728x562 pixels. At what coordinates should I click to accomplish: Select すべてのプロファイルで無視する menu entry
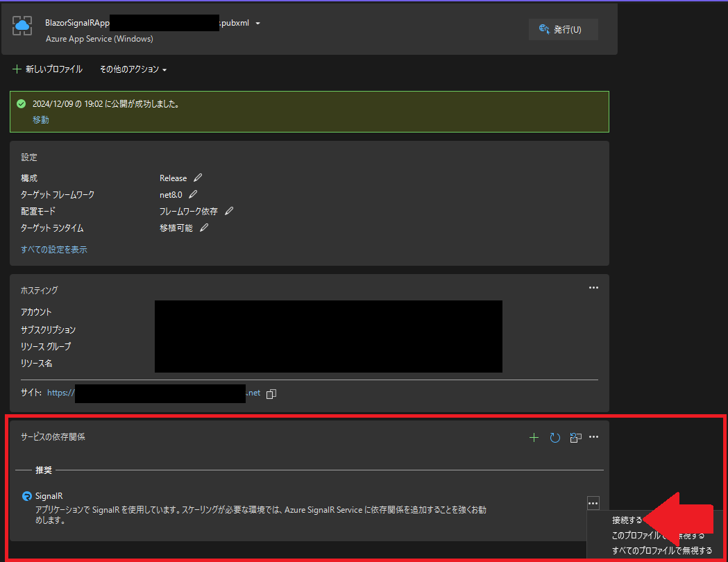[661, 550]
